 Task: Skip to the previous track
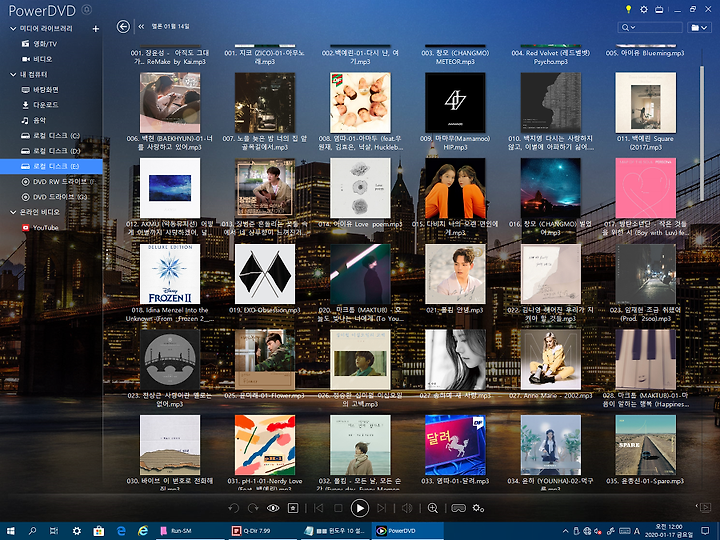coord(318,508)
